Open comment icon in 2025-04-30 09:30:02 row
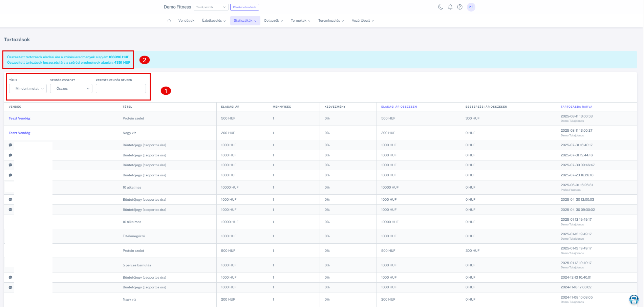The image size is (644, 307). click(x=10, y=210)
